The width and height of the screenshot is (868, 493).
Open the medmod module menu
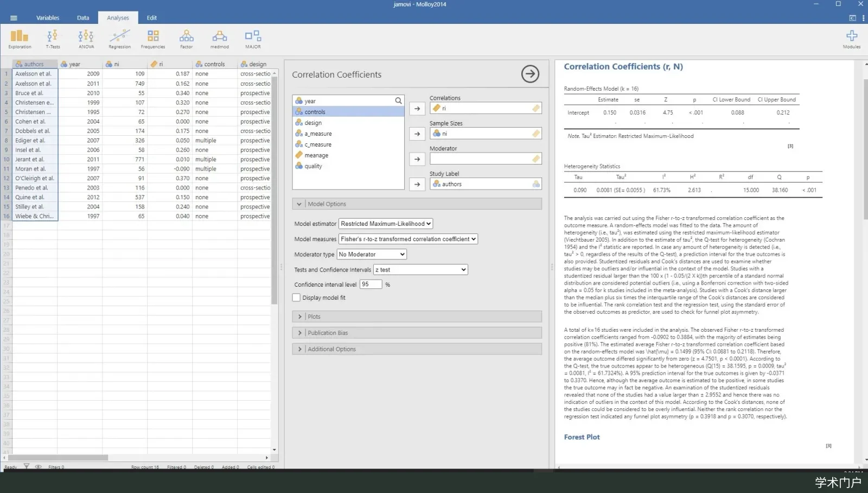220,39
